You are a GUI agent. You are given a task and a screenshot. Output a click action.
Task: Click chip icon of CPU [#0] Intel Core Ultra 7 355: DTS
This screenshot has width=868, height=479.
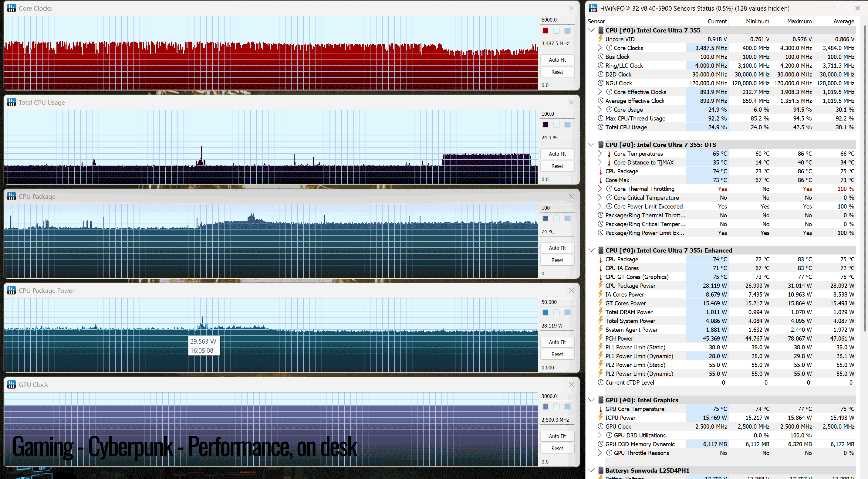click(x=600, y=144)
